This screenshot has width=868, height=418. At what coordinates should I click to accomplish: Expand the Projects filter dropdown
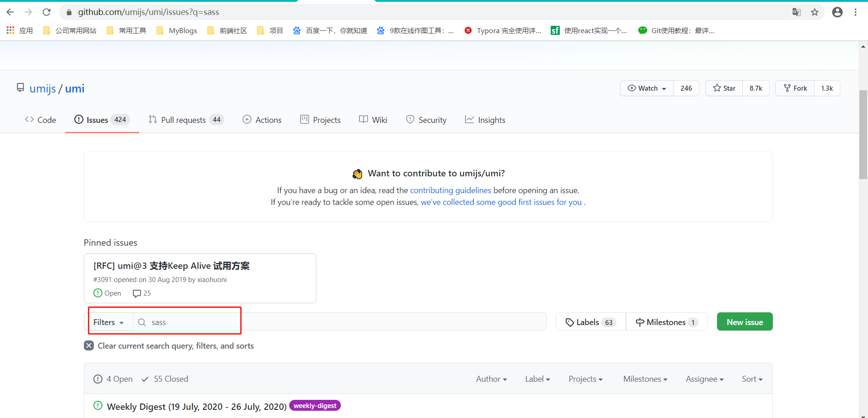pyautogui.click(x=586, y=379)
